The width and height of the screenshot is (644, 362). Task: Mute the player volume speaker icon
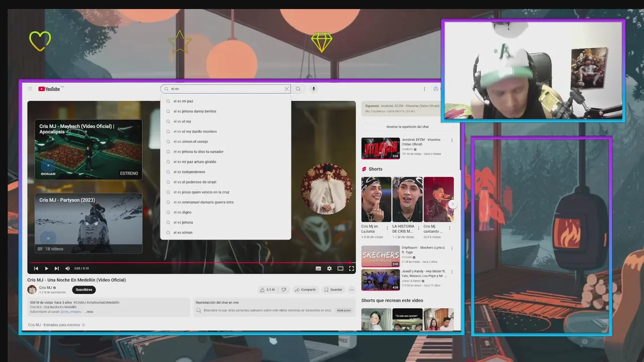(67, 268)
